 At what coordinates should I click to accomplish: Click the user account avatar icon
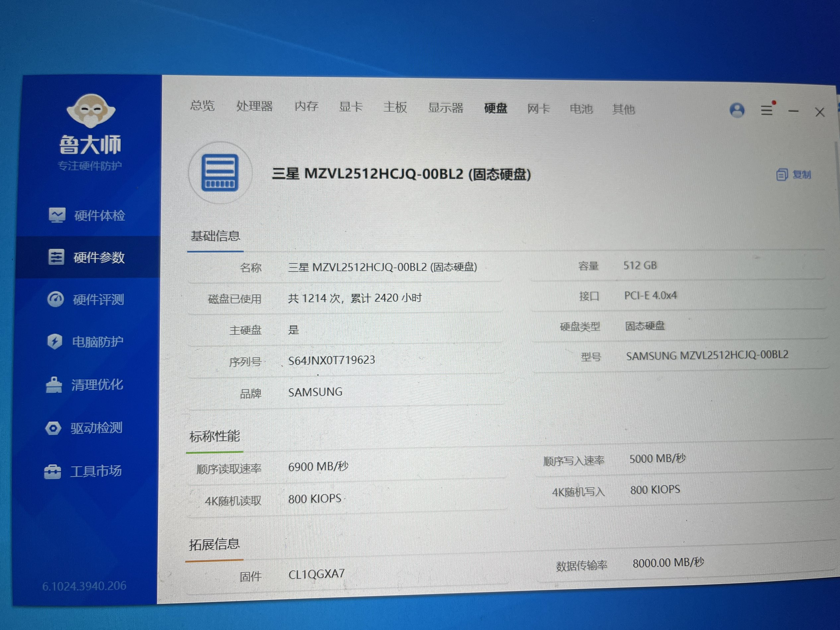pos(737,110)
